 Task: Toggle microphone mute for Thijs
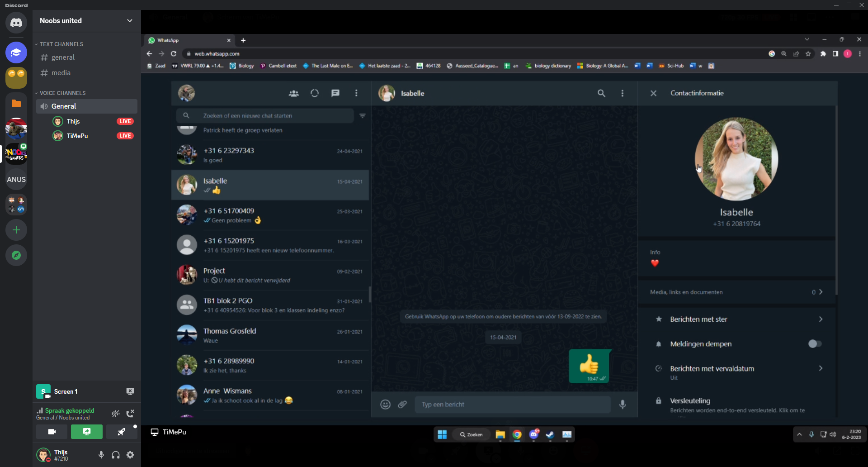tap(101, 455)
